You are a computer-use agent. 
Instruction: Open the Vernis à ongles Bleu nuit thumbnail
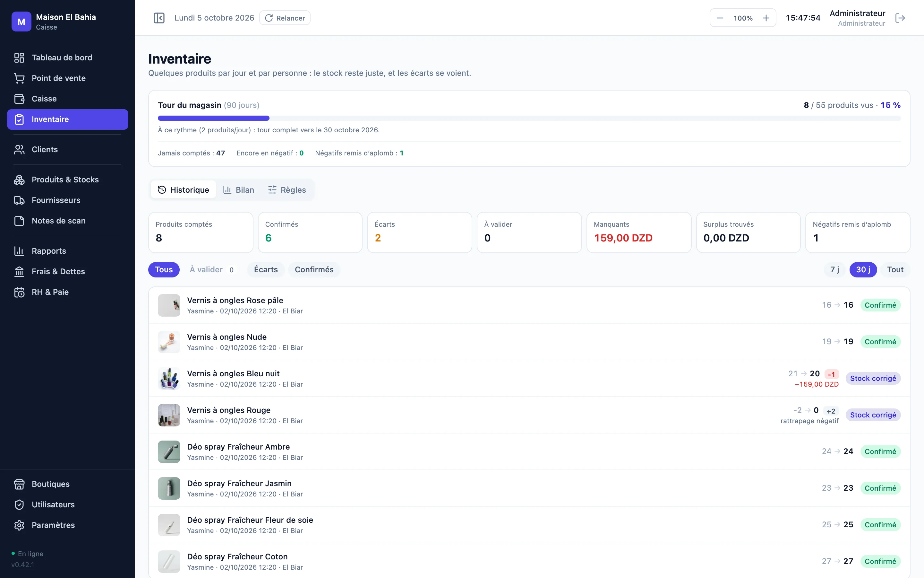click(169, 379)
